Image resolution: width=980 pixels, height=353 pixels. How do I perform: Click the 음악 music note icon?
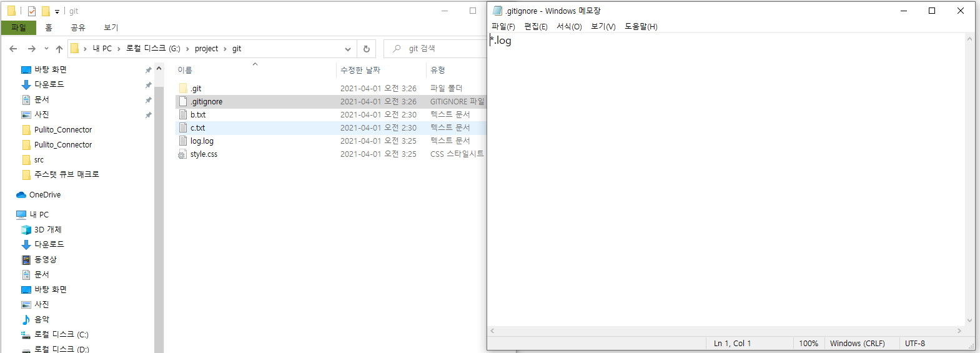pyautogui.click(x=26, y=319)
